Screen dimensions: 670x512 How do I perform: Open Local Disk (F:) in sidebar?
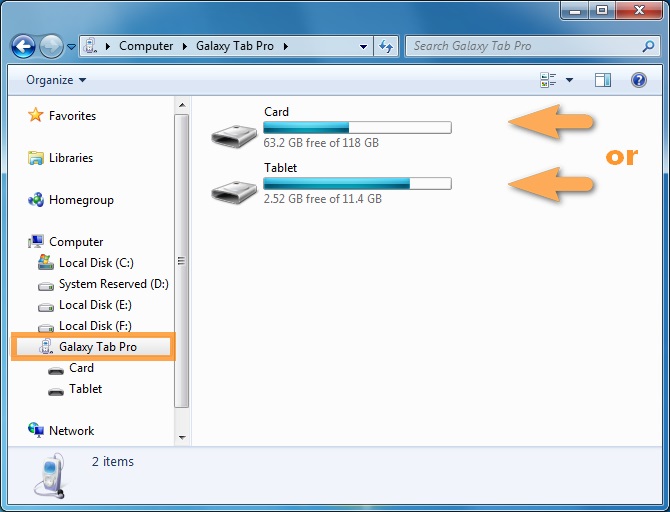pos(95,326)
